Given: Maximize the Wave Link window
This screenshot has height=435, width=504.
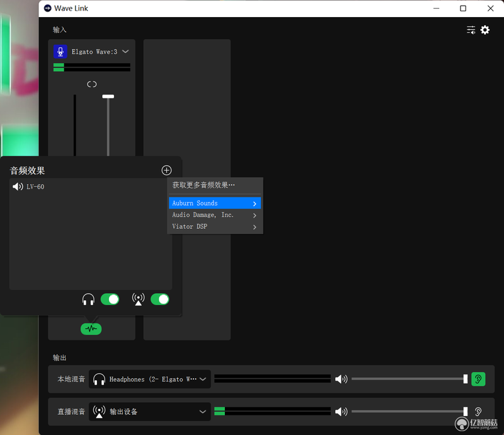Looking at the screenshot, I should 463,8.
